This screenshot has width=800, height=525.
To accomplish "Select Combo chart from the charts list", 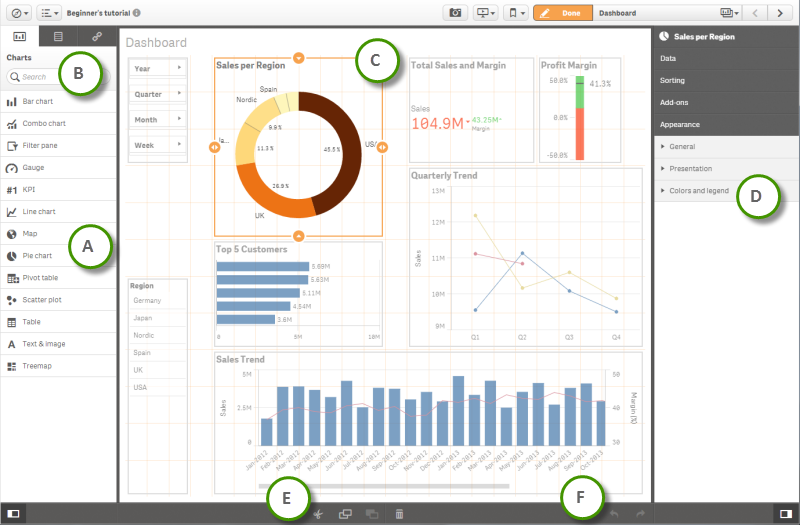I will (58, 123).
